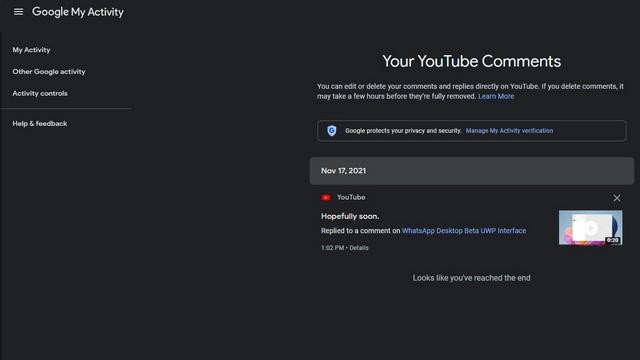
Task: Open WhatsApp Desktop Beta UWP Interface video link
Action: (x=464, y=231)
